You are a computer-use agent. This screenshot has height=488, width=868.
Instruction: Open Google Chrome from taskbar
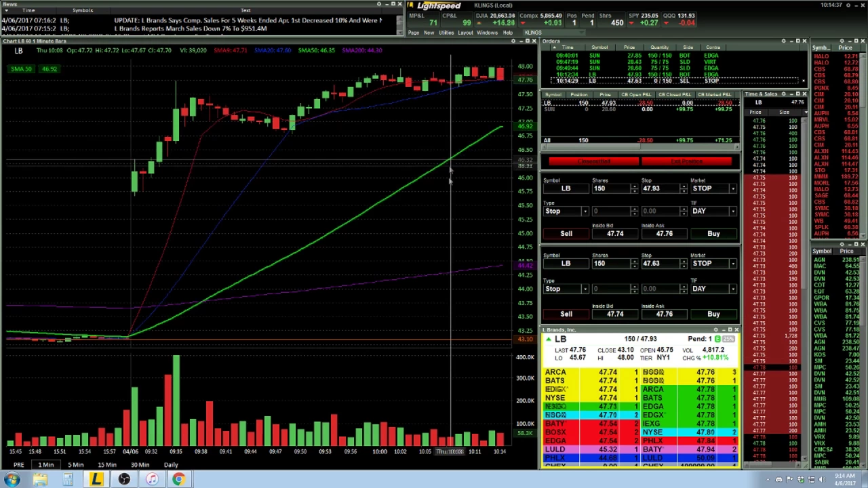click(178, 479)
